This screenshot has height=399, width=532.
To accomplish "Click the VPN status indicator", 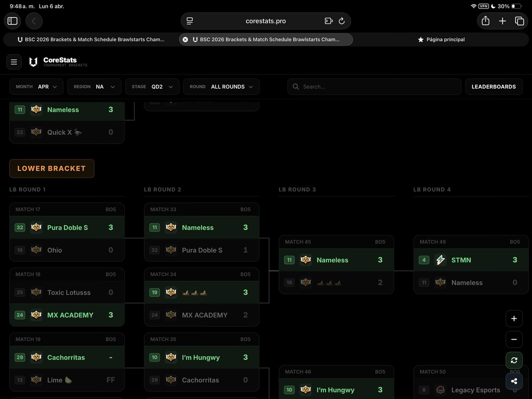I will click(483, 6).
